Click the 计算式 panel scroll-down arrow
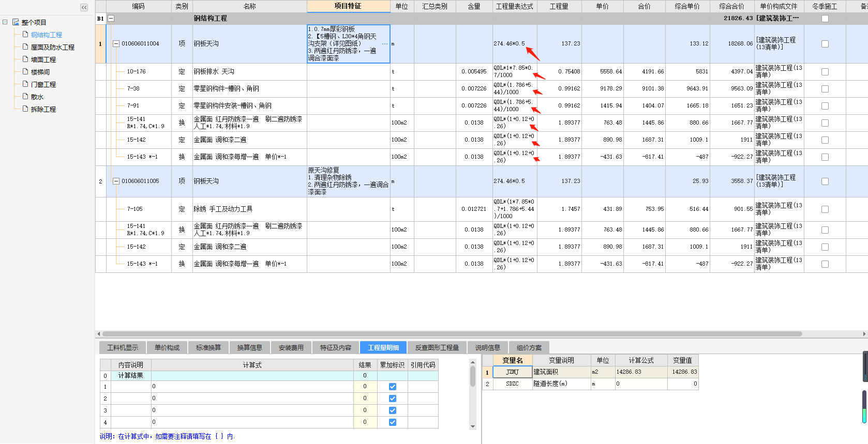This screenshot has width=868, height=444. tap(473, 426)
